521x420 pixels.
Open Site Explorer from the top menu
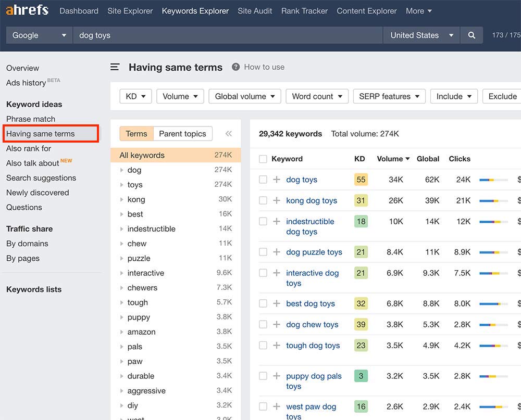pyautogui.click(x=130, y=11)
